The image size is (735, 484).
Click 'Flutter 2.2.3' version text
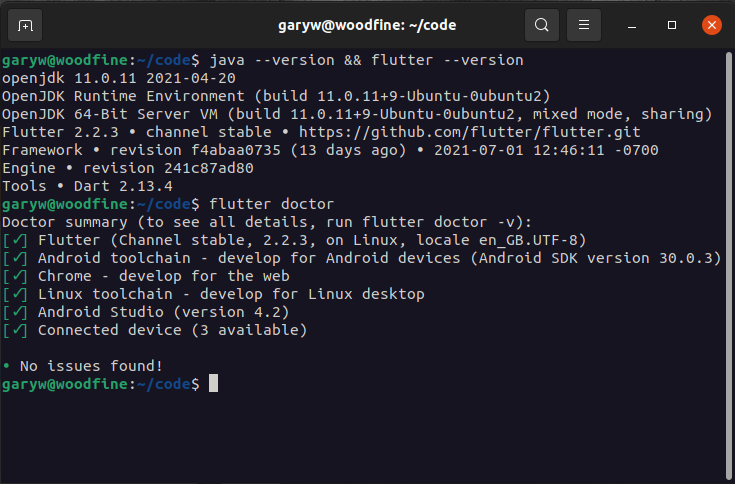tap(60, 132)
